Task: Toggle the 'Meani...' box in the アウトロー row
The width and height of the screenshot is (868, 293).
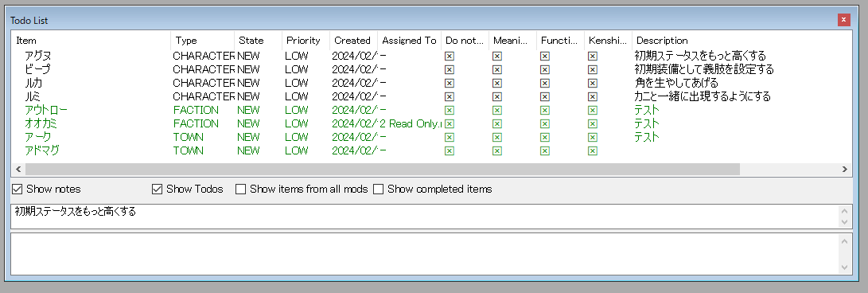Action: click(x=497, y=110)
